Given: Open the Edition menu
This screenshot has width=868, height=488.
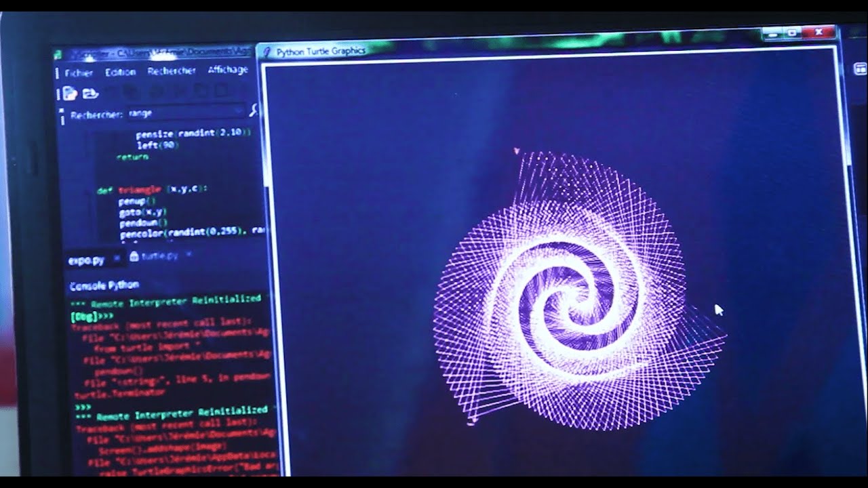Looking at the screenshot, I should pyautogui.click(x=120, y=72).
